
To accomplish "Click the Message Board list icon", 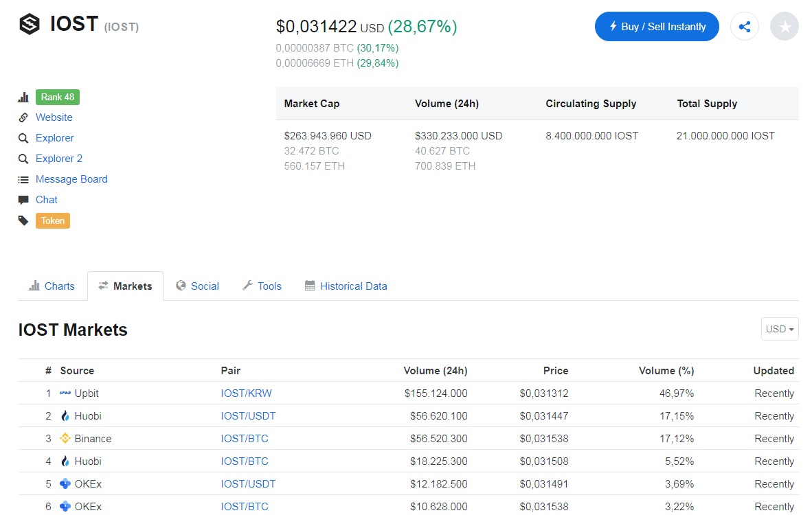I will [x=23, y=180].
